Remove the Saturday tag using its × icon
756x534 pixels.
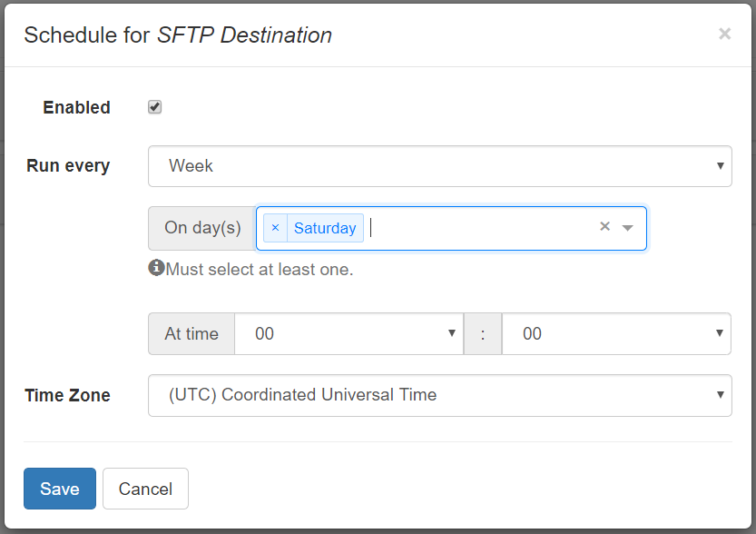pos(275,228)
